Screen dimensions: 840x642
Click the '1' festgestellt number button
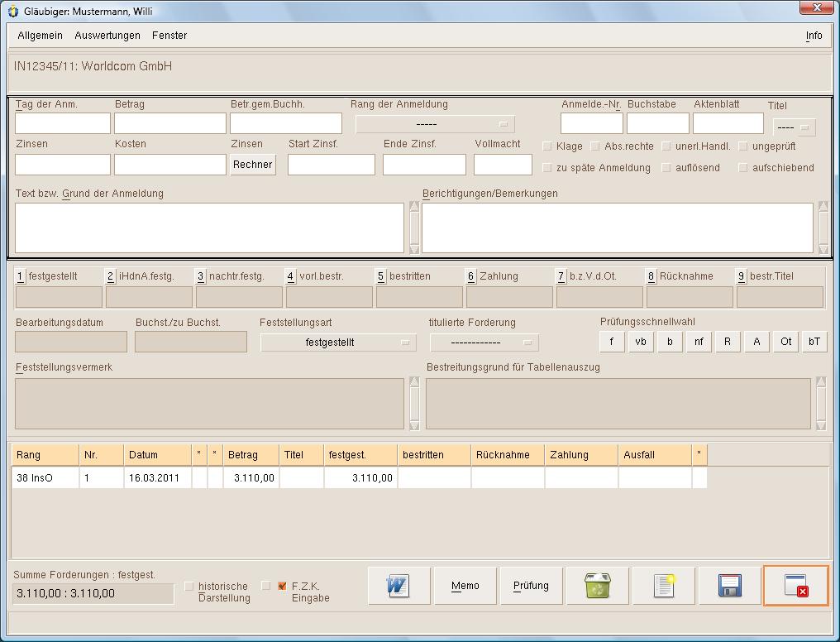coord(21,276)
